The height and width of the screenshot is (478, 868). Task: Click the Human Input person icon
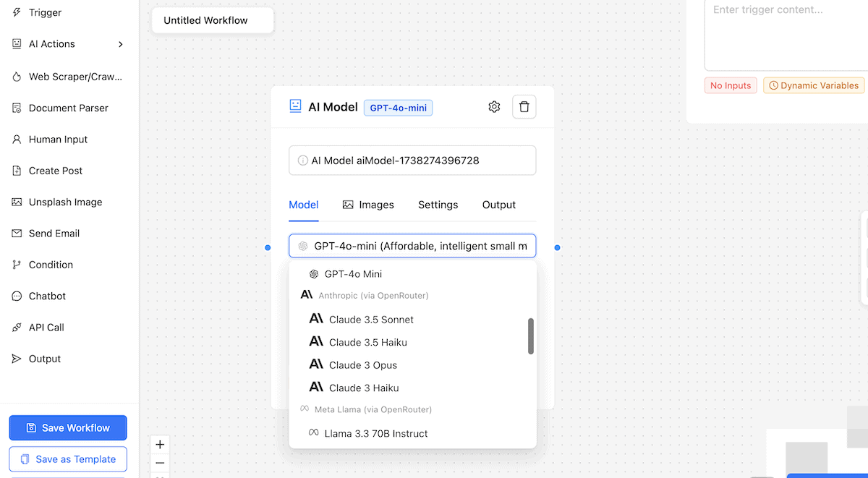click(x=17, y=140)
